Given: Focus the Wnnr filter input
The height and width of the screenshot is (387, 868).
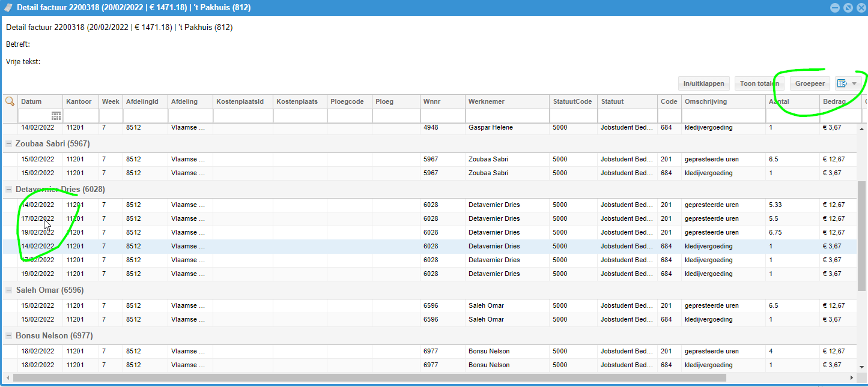Looking at the screenshot, I should 442,115.
